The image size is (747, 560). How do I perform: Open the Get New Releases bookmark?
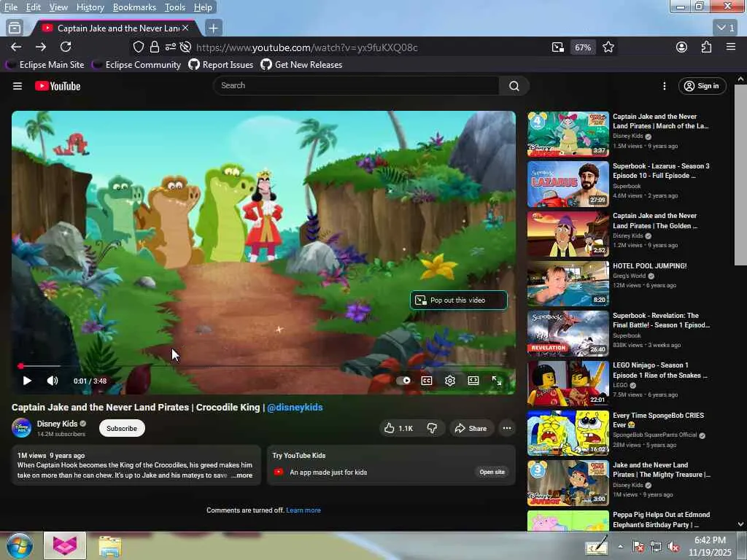pyautogui.click(x=301, y=64)
